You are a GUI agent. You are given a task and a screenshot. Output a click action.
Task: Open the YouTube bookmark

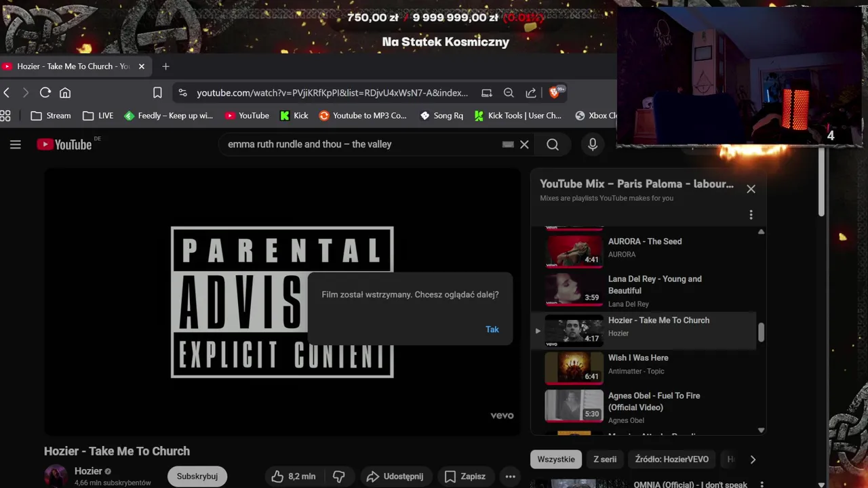click(x=247, y=116)
